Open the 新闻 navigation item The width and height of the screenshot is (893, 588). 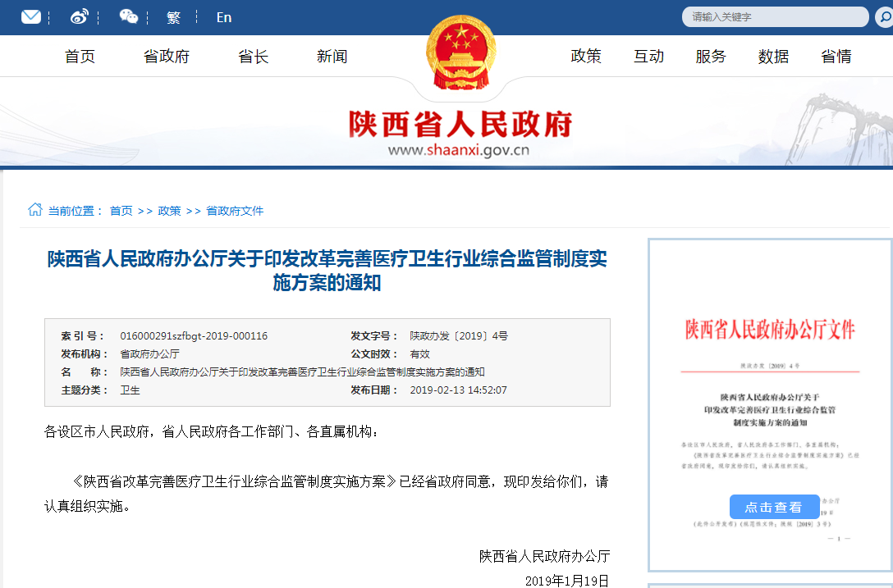tap(332, 57)
